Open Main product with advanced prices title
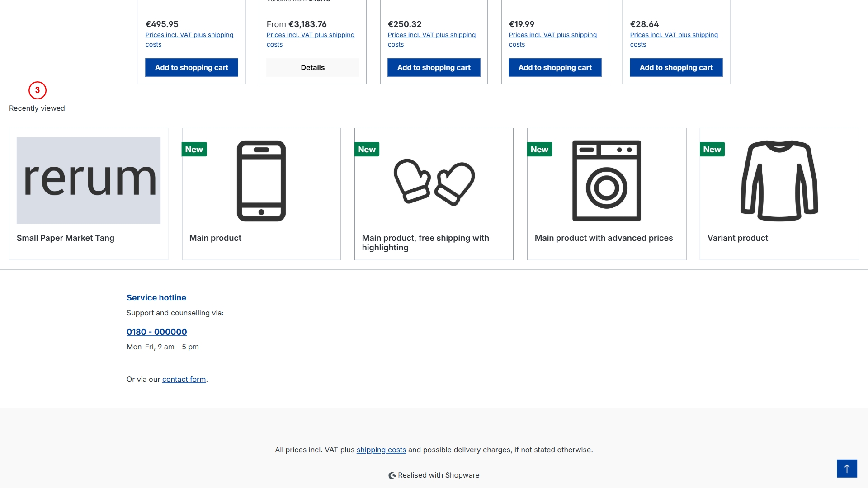868x488 pixels. pyautogui.click(x=604, y=238)
